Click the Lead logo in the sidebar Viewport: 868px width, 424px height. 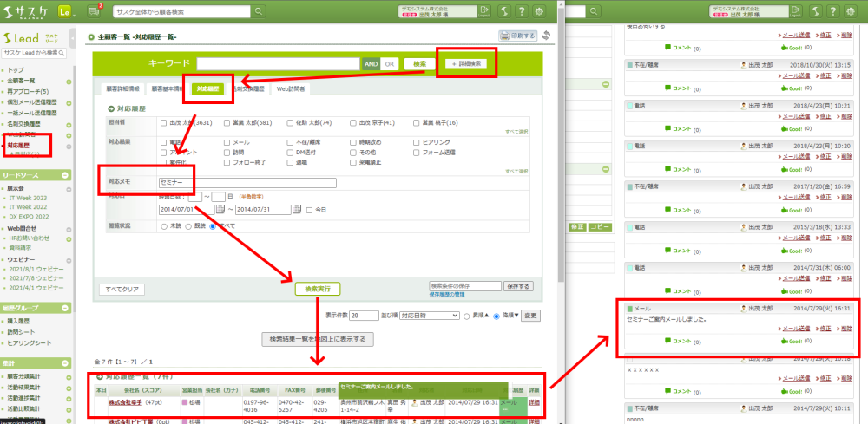click(x=21, y=40)
